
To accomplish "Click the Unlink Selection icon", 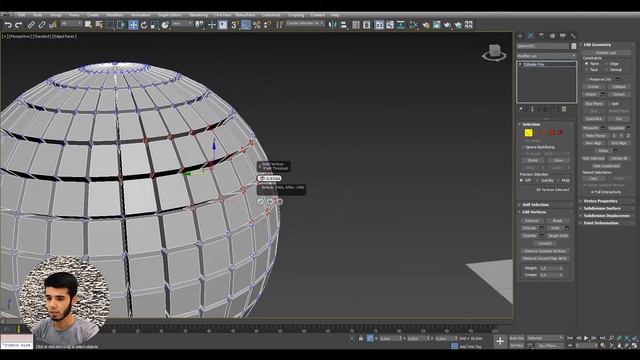I will [42, 25].
